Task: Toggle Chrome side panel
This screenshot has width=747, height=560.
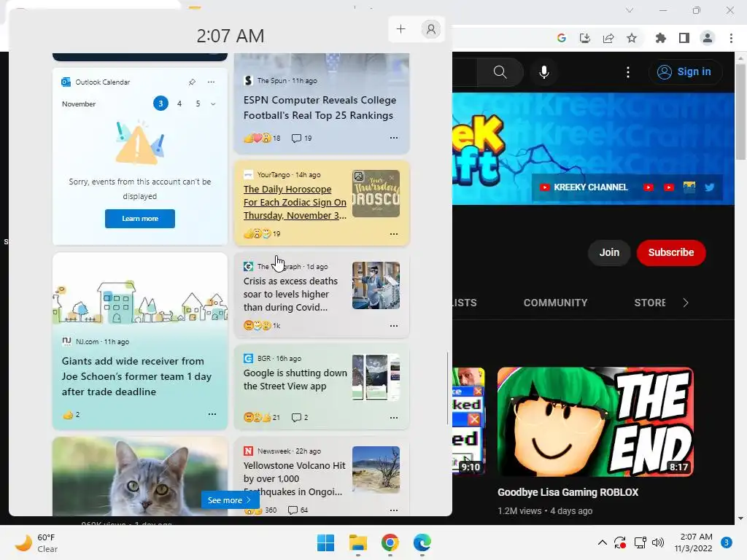Action: point(684,38)
